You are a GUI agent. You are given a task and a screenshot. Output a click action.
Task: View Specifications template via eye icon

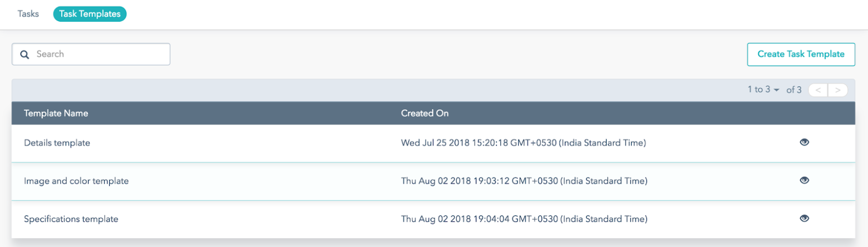(x=804, y=219)
